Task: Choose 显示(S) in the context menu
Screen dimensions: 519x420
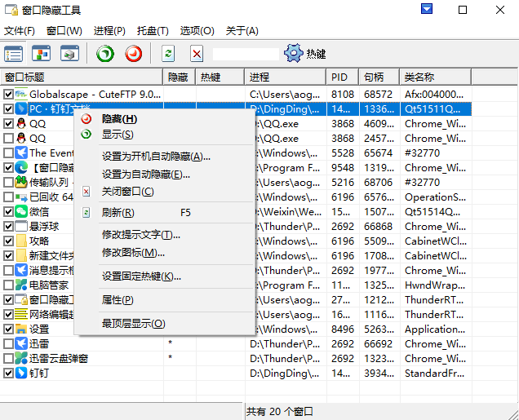Action: pos(165,135)
